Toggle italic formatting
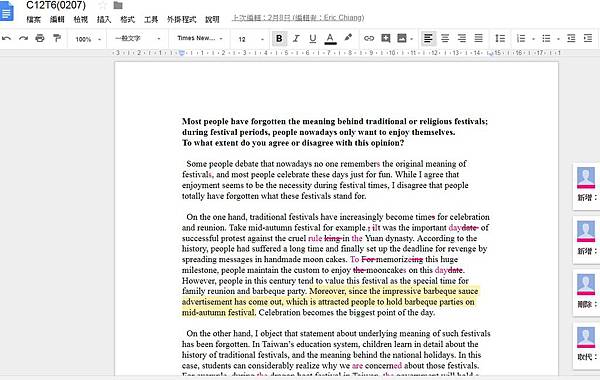Image resolution: width=600 pixels, height=380 pixels. (x=296, y=38)
